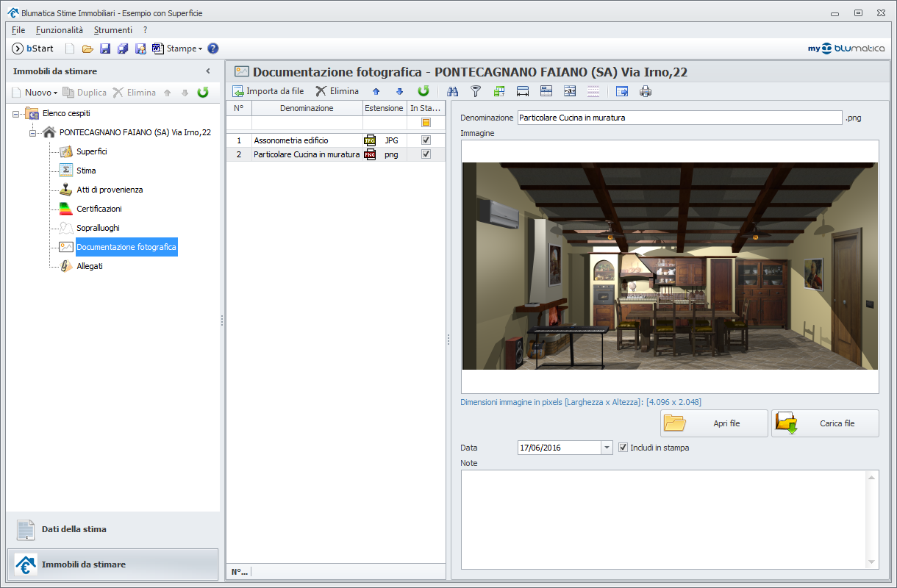Sort by Denominazione column header
897x588 pixels.
[x=307, y=108]
